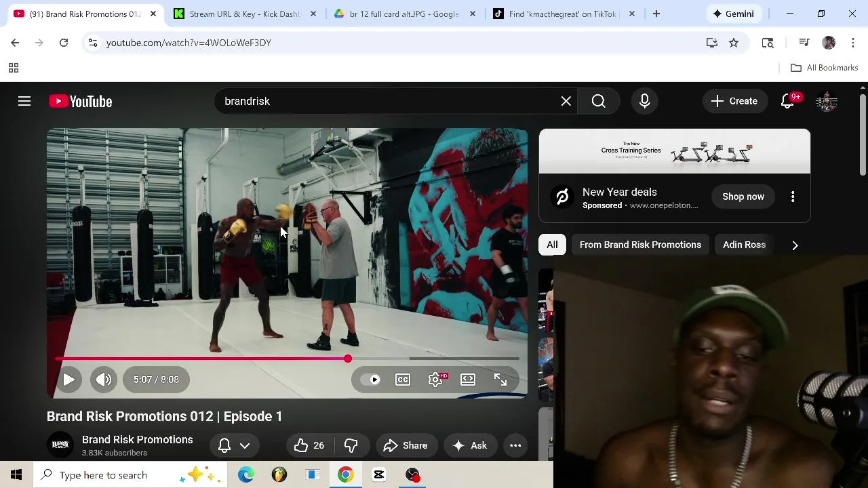The image size is (868, 488).
Task: Open the YouTube guide hamburger menu
Action: 24,101
